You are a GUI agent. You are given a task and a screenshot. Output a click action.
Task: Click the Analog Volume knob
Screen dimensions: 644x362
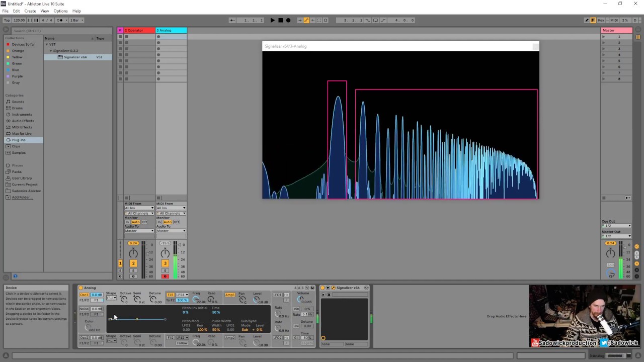[300, 299]
